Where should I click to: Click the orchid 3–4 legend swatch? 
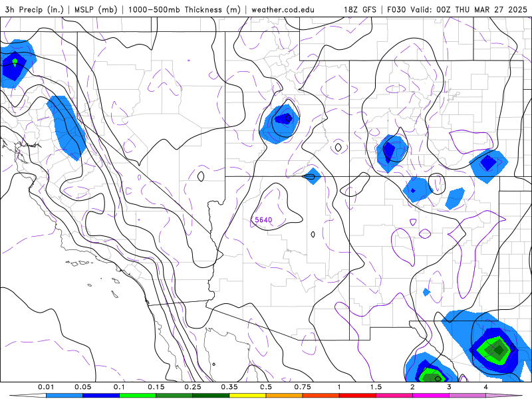tap(467, 396)
